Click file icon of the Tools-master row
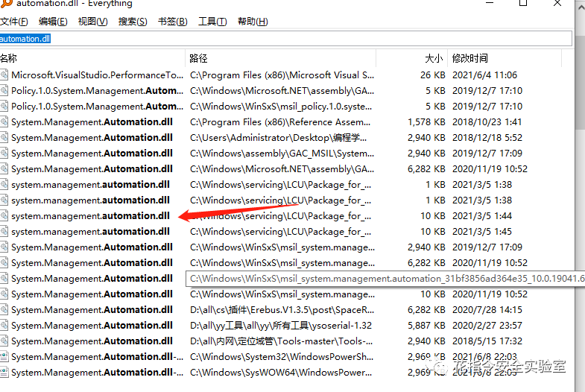The image size is (585, 392). 4,341
